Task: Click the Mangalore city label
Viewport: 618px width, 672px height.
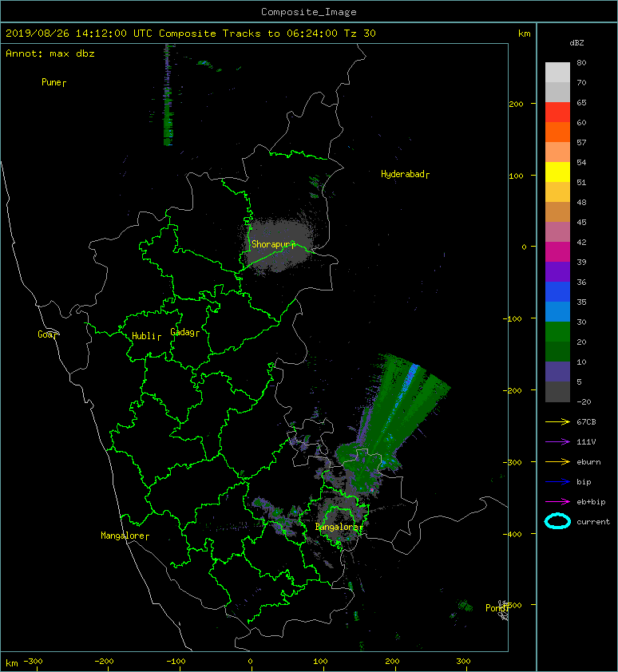Action: pos(125,536)
